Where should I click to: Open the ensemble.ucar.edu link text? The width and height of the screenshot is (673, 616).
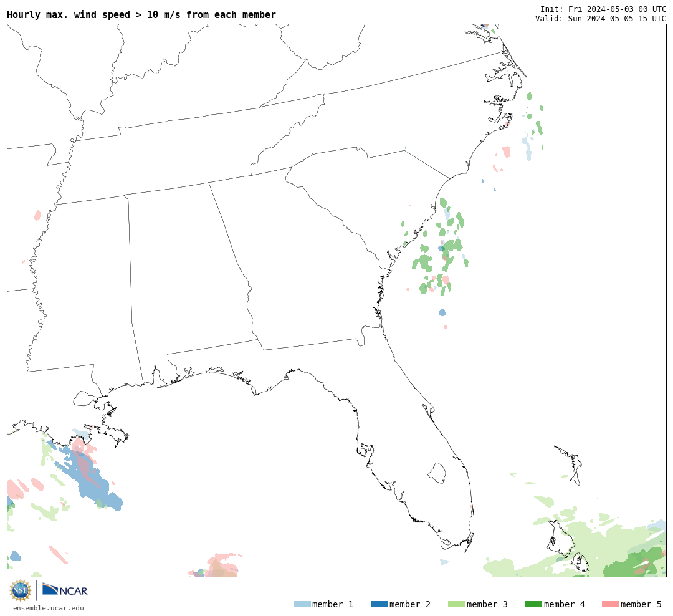[49, 608]
